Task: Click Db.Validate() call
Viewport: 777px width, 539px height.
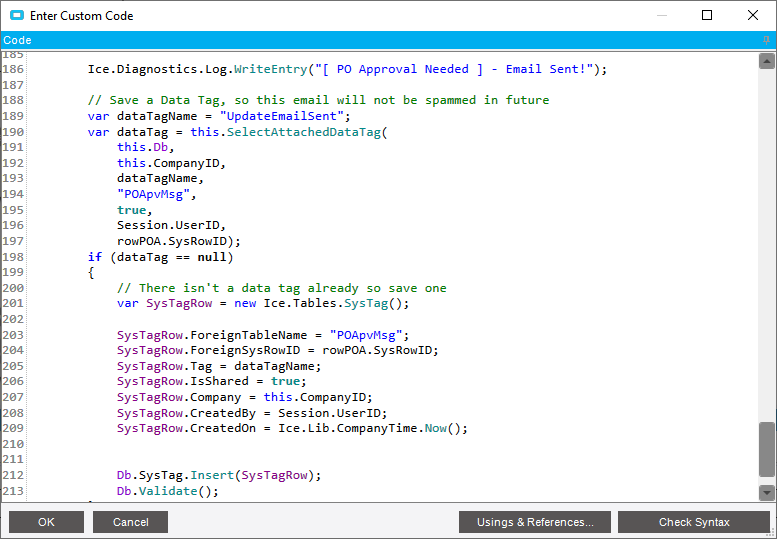Action: 167,491
